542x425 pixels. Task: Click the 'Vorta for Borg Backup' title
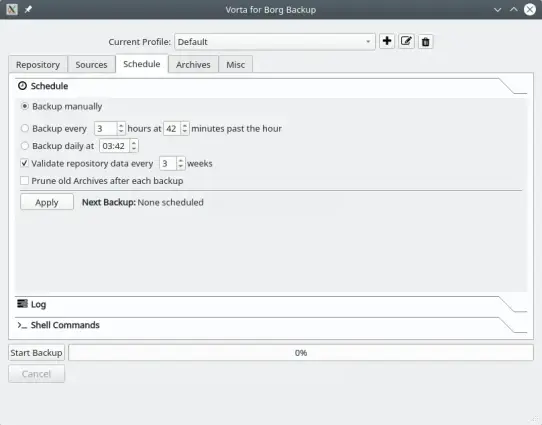point(271,10)
